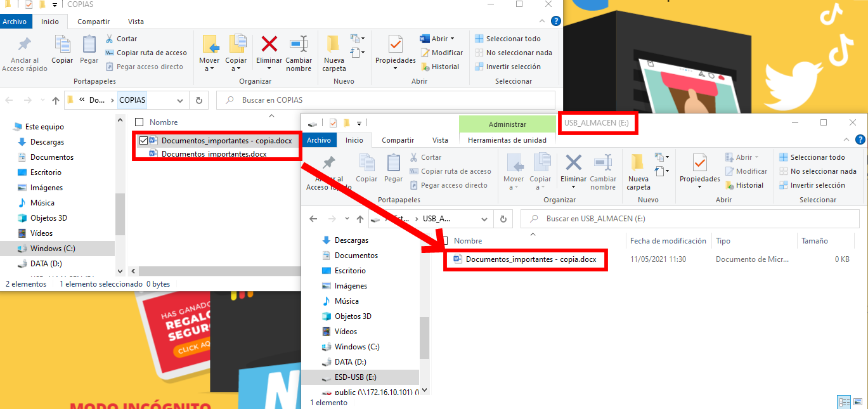Expand the Mover a dropdown in COPIAS window

click(209, 68)
